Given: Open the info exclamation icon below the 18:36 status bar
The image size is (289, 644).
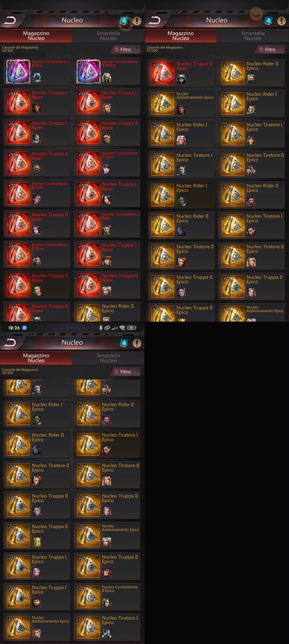Looking at the screenshot, I should pyautogui.click(x=137, y=343).
